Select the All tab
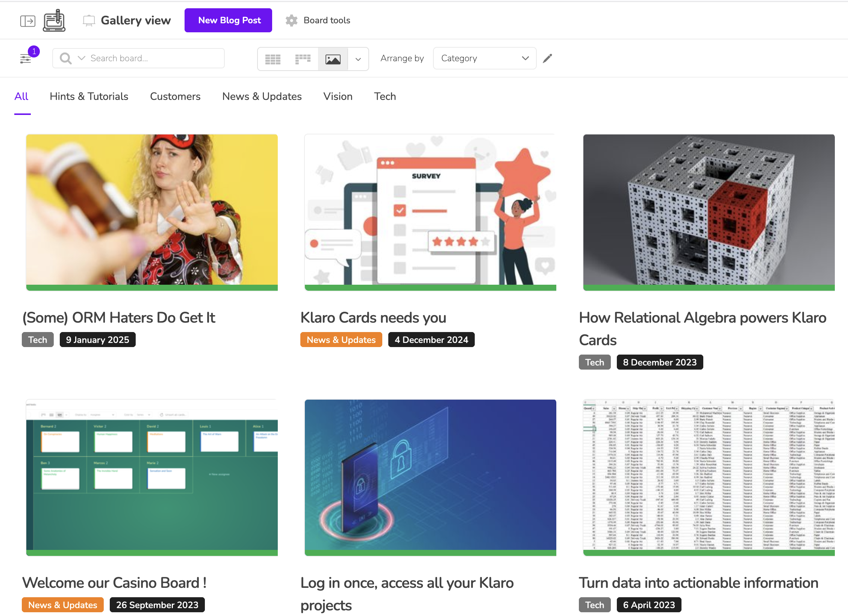 [x=21, y=97]
